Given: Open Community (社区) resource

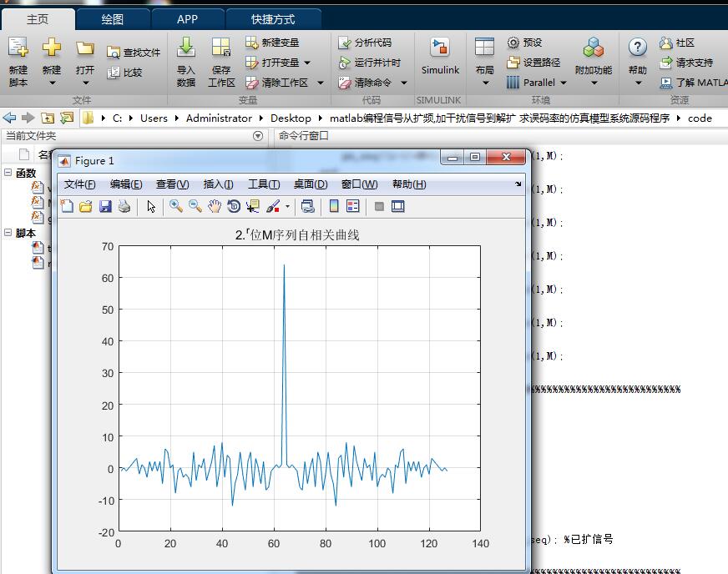Looking at the screenshot, I should pyautogui.click(x=676, y=43).
